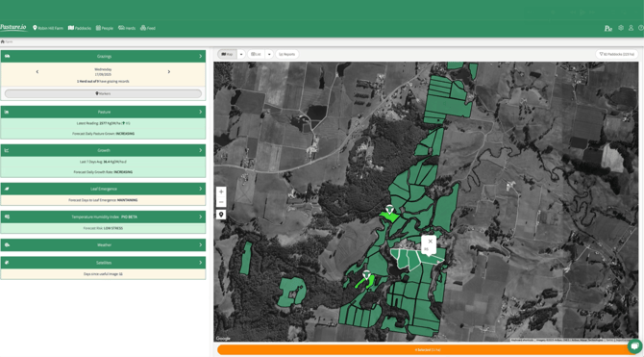Open the settings gear icon
The width and height of the screenshot is (644, 357).
point(621,28)
